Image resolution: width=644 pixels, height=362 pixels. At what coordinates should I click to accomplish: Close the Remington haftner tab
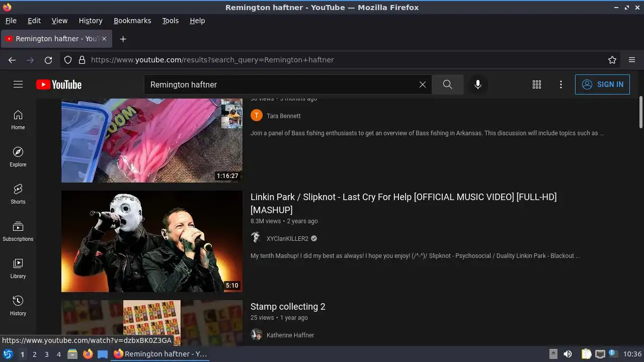click(x=104, y=39)
